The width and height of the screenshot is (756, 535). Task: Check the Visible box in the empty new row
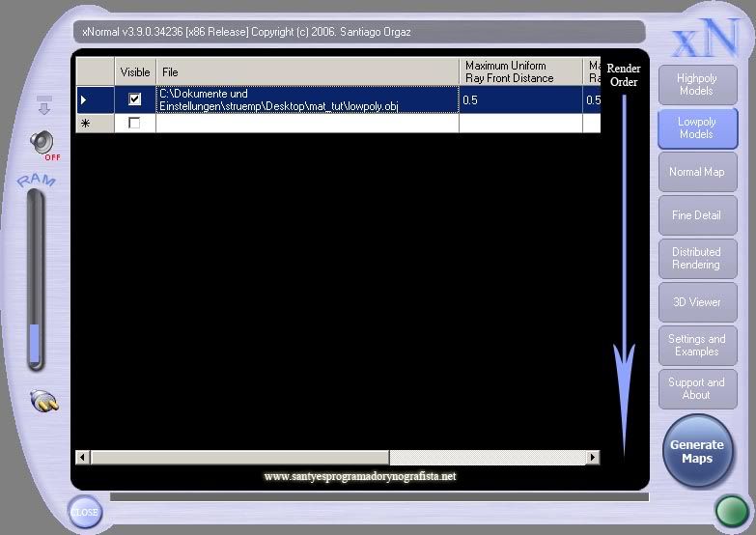(134, 123)
